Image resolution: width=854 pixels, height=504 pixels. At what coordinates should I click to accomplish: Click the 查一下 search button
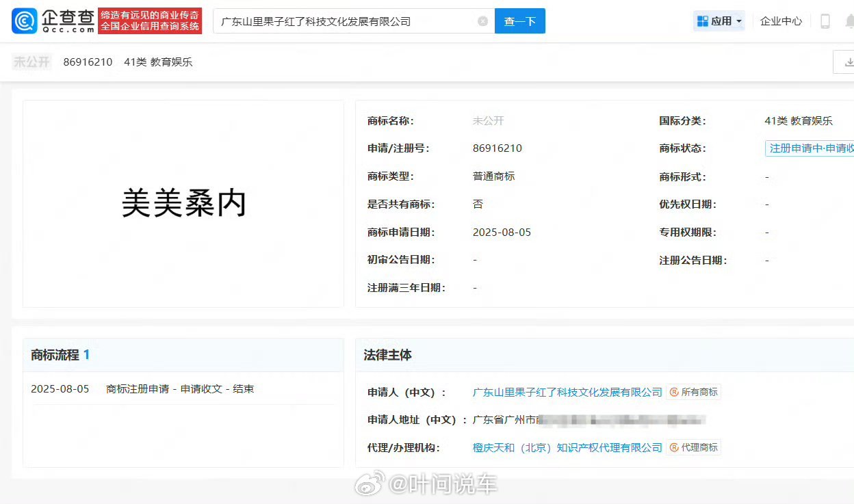click(520, 21)
